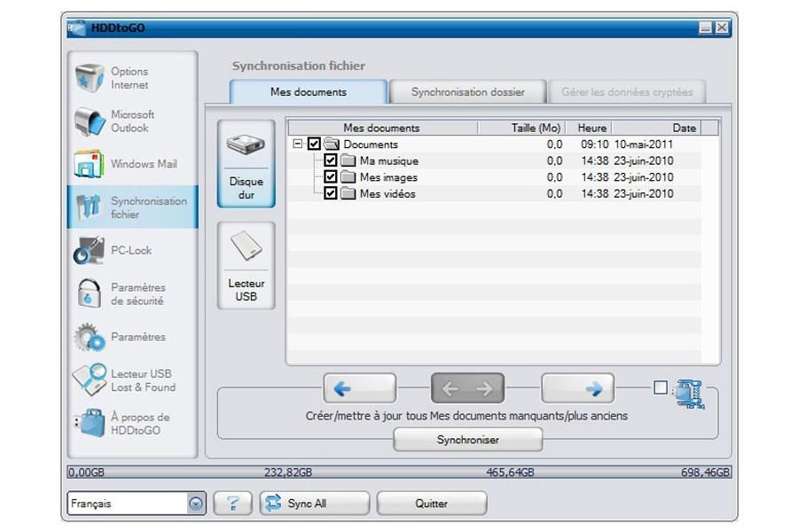Viewport: 798px width, 532px height.
Task: Click the zip compression icon
Action: click(690, 394)
